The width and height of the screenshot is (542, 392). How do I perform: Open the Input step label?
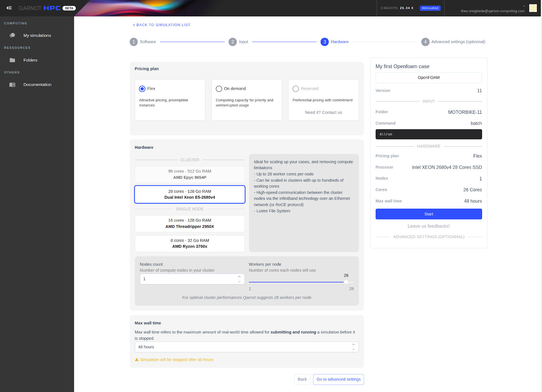point(243,42)
